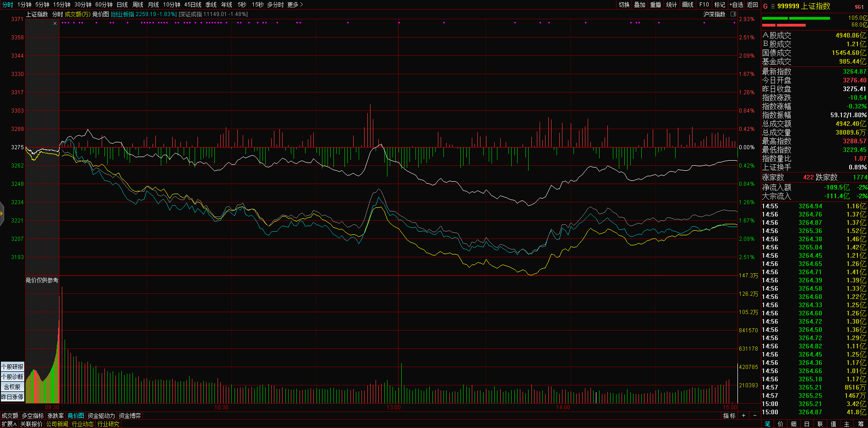Click the 14:00 time marker on the axis
Image resolution: width=868 pixels, height=428 pixels.
click(563, 407)
